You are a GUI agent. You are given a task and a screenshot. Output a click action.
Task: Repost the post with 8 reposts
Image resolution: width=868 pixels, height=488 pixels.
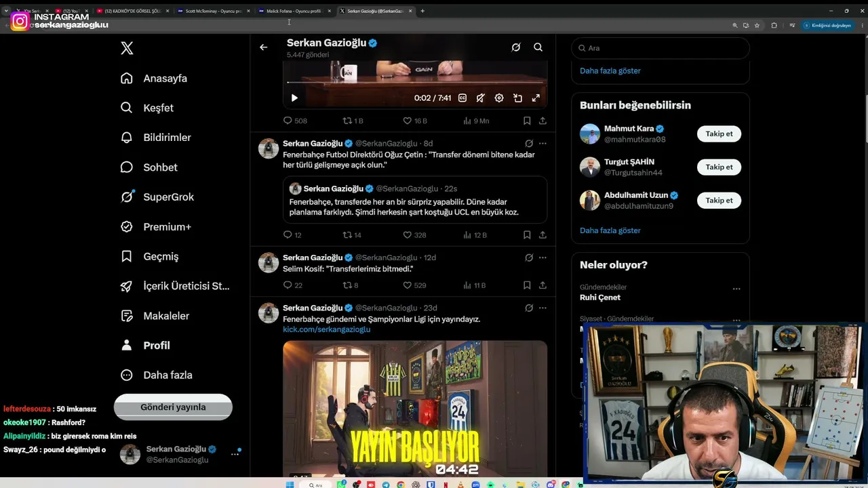(x=351, y=285)
